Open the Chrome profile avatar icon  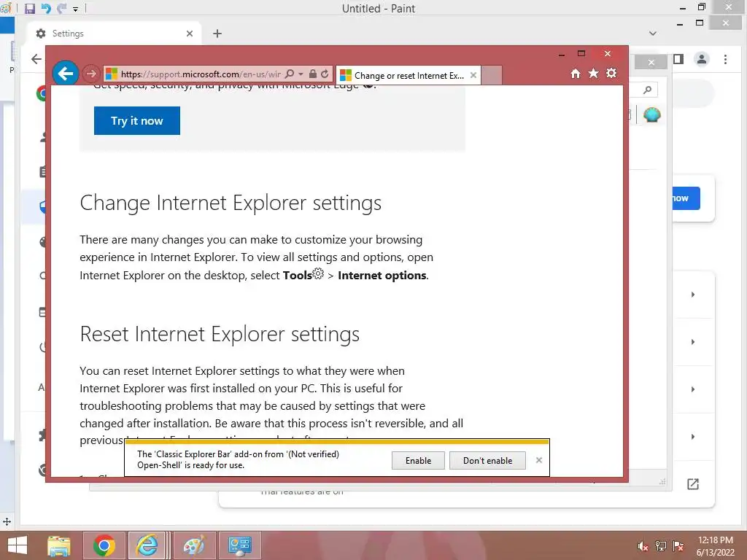(702, 59)
